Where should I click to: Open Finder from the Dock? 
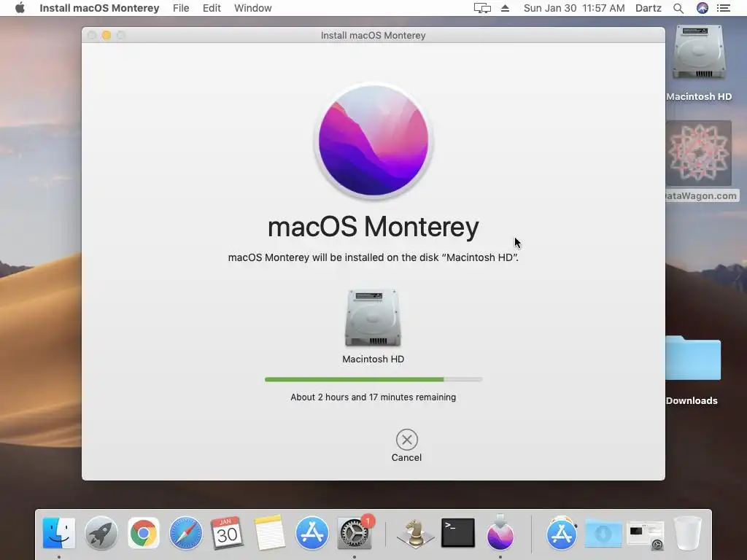59,533
